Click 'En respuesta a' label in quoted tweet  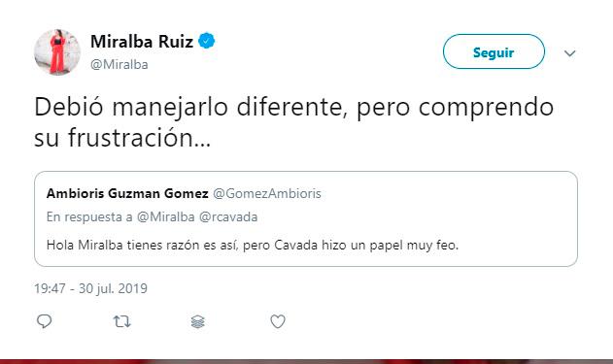(x=89, y=216)
